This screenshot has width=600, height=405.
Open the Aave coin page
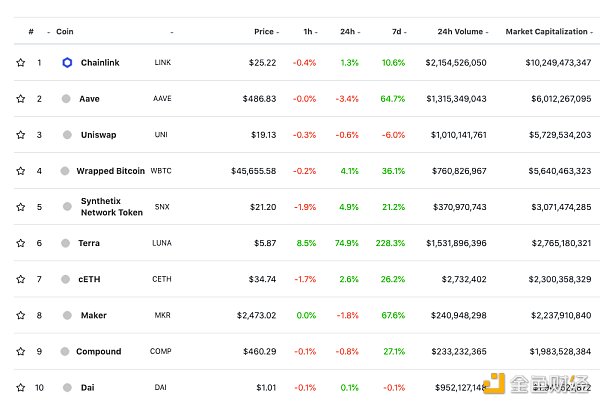click(x=89, y=99)
